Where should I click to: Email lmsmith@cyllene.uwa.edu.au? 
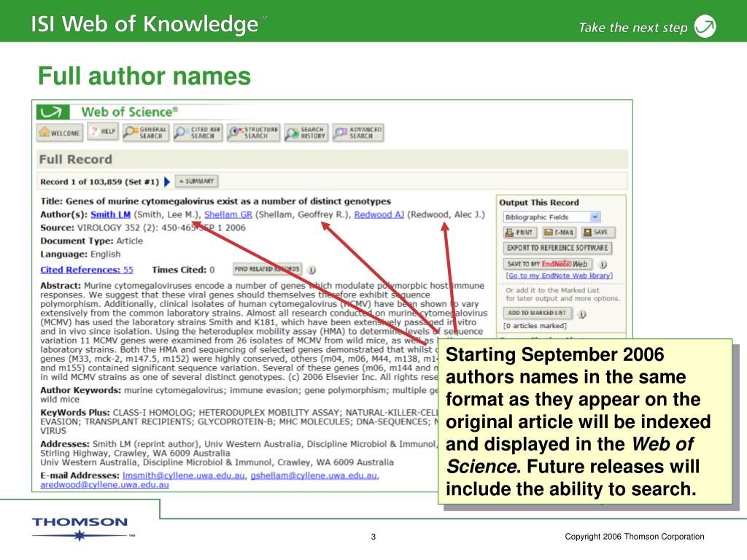(184, 475)
